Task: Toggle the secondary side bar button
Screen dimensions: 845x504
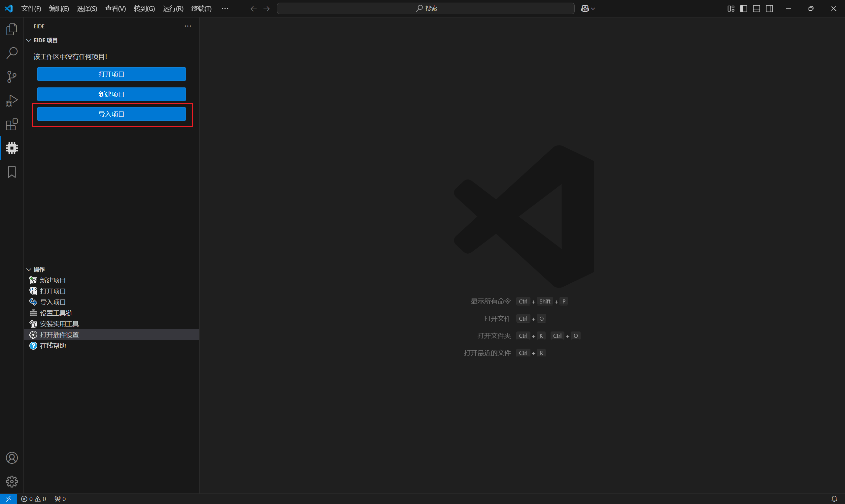Action: tap(769, 9)
